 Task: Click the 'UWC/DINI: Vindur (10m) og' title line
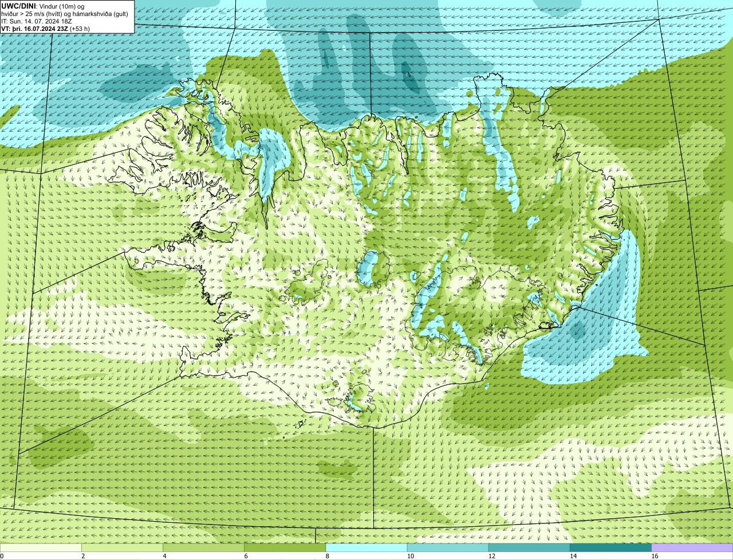[x=43, y=6]
